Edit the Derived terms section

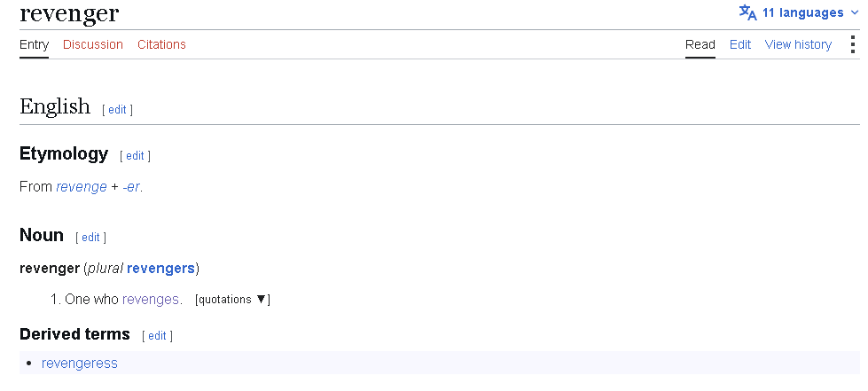[x=157, y=336]
